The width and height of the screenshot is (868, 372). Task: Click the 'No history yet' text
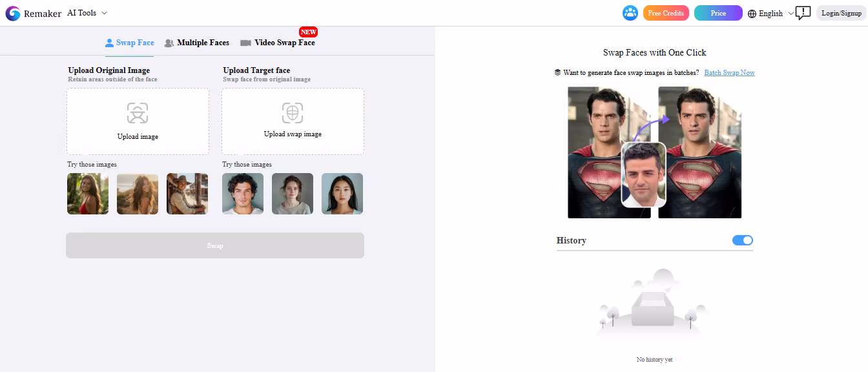pos(654,359)
